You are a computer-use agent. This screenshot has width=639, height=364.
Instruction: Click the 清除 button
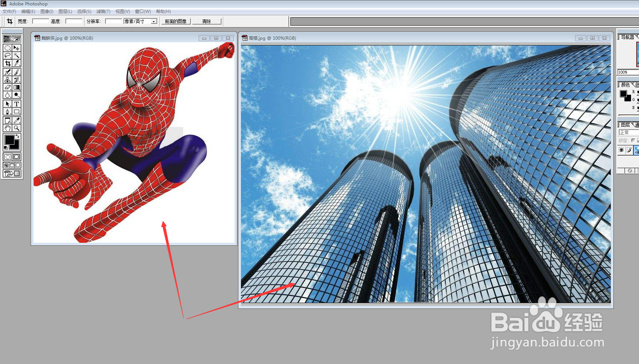click(x=207, y=21)
